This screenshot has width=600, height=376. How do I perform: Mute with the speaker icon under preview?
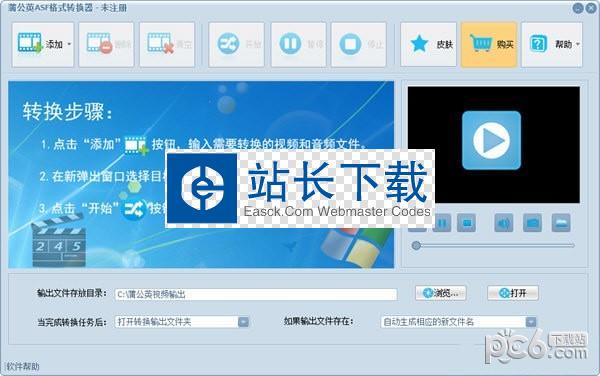(x=504, y=223)
